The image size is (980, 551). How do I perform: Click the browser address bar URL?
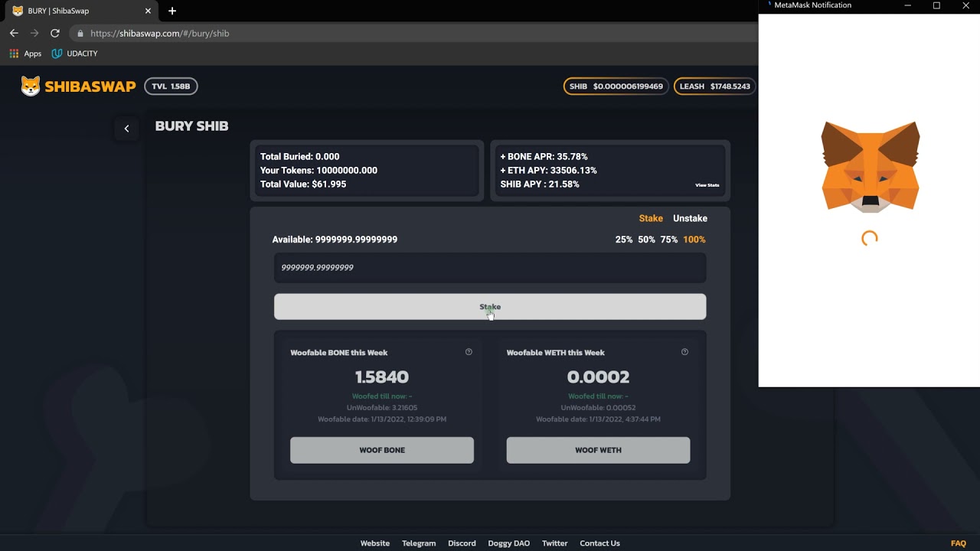(160, 34)
